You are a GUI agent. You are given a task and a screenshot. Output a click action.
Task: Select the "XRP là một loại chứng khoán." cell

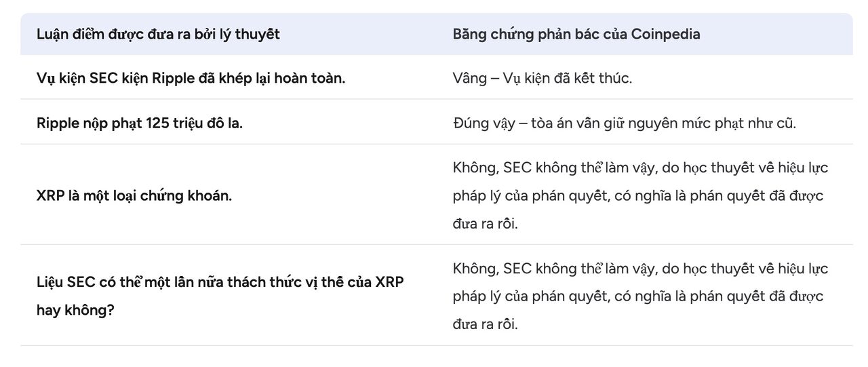(x=134, y=195)
